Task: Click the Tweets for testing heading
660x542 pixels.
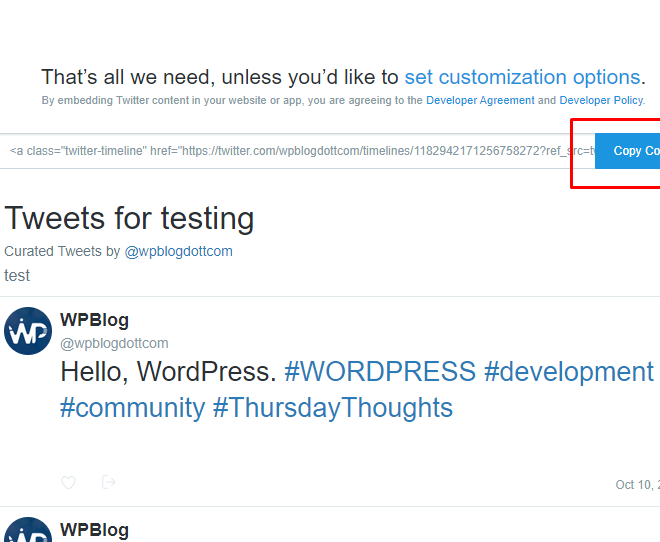Action: [129, 218]
